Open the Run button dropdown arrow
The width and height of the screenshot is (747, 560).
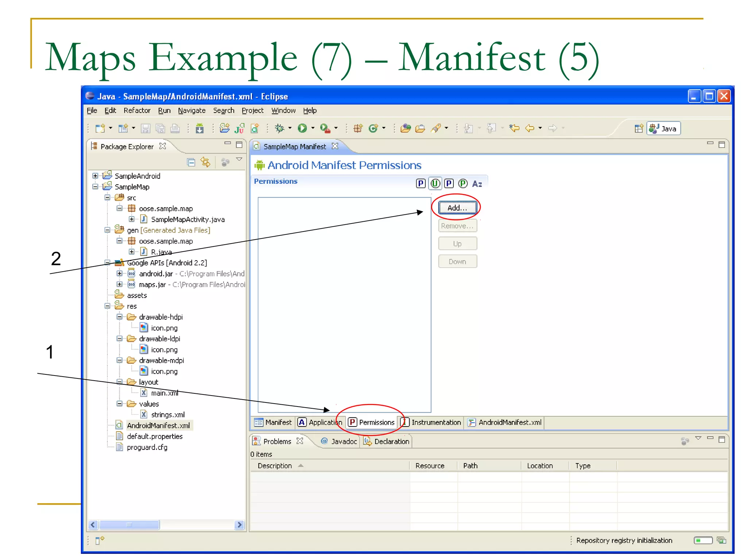pyautogui.click(x=313, y=128)
